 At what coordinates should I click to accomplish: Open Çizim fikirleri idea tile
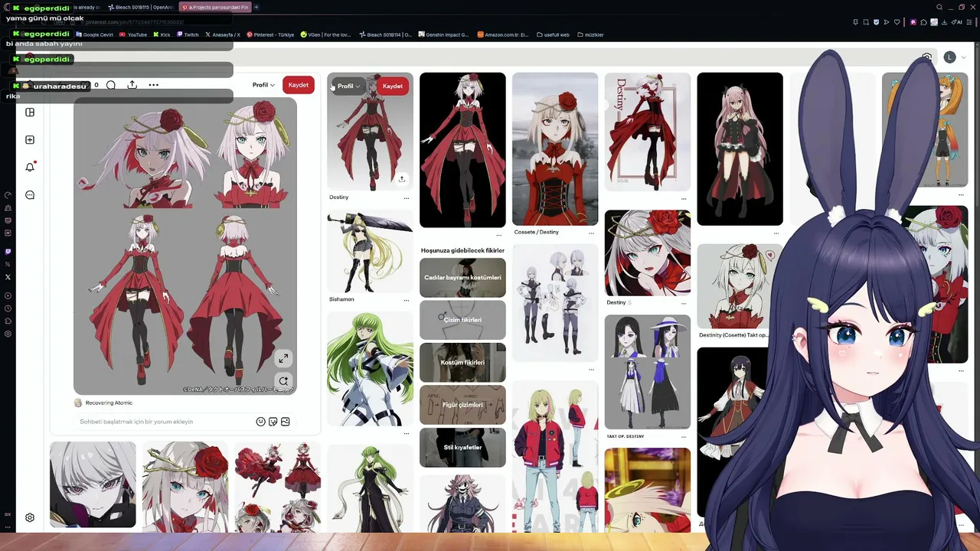(462, 320)
